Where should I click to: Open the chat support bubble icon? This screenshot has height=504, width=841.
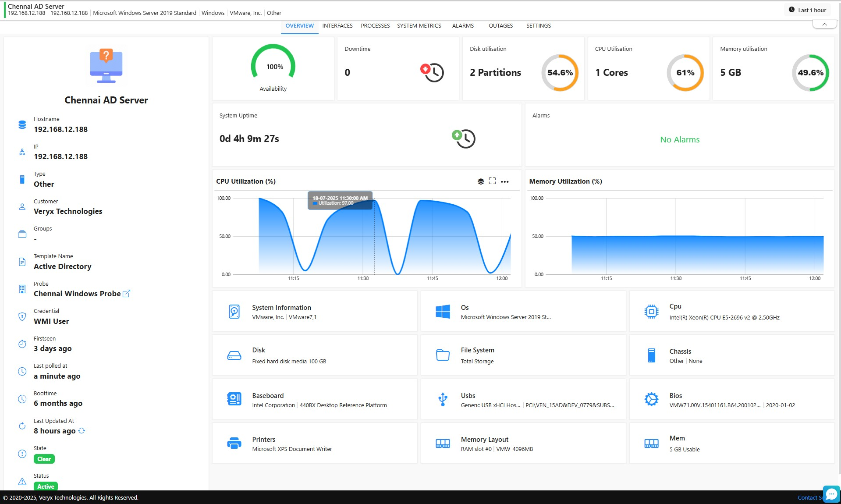[831, 494]
